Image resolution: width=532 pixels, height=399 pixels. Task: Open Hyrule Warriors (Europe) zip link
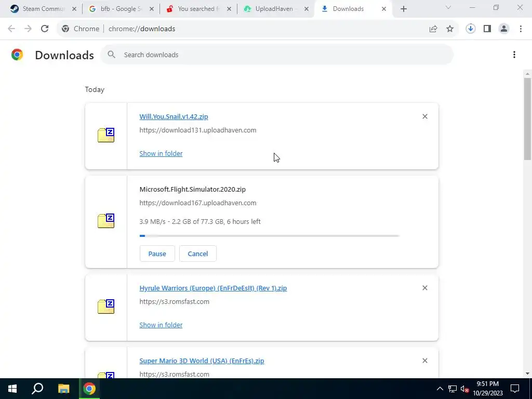(x=213, y=288)
